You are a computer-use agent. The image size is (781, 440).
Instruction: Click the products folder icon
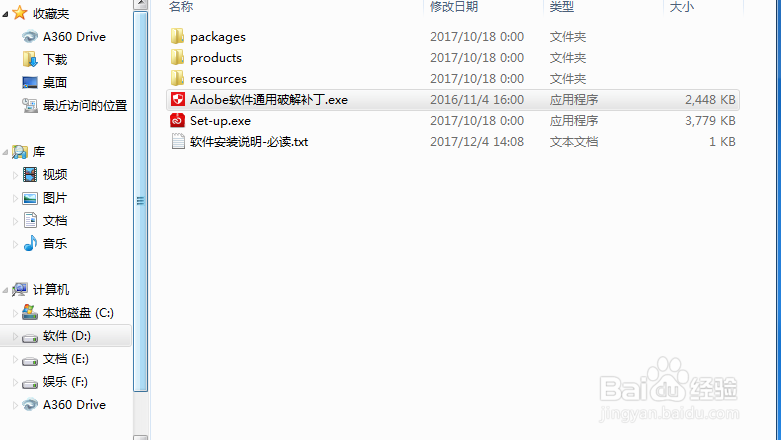pos(177,57)
